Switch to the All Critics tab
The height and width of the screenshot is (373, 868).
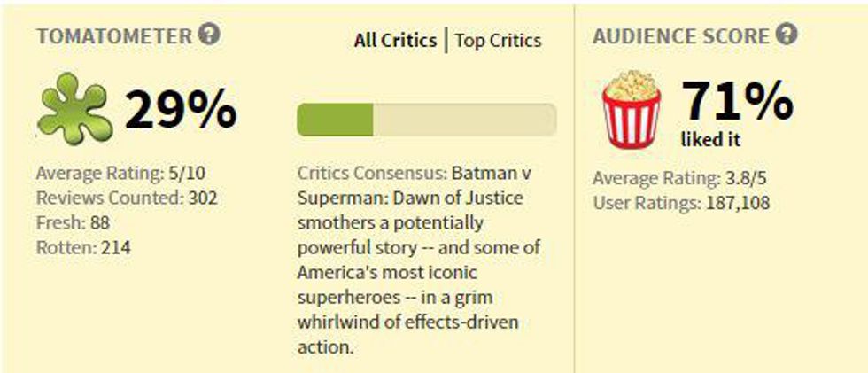[395, 40]
